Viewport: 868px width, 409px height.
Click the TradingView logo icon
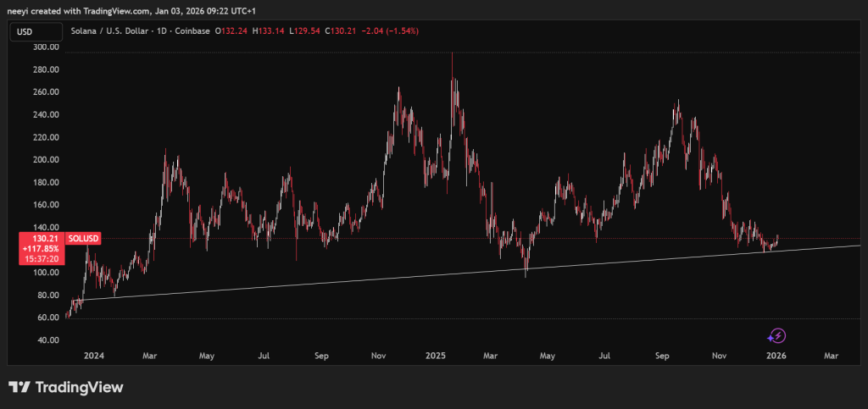(x=20, y=387)
